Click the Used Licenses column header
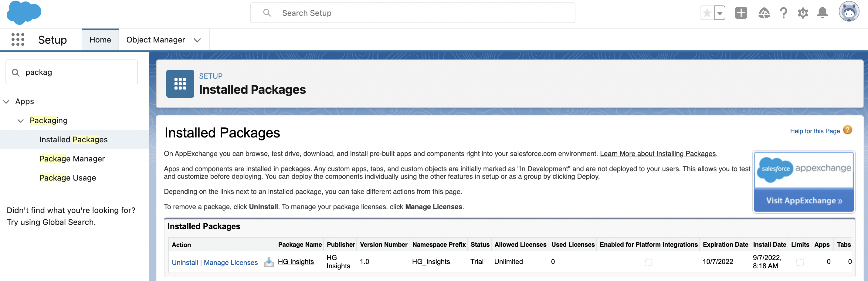 [x=573, y=245]
